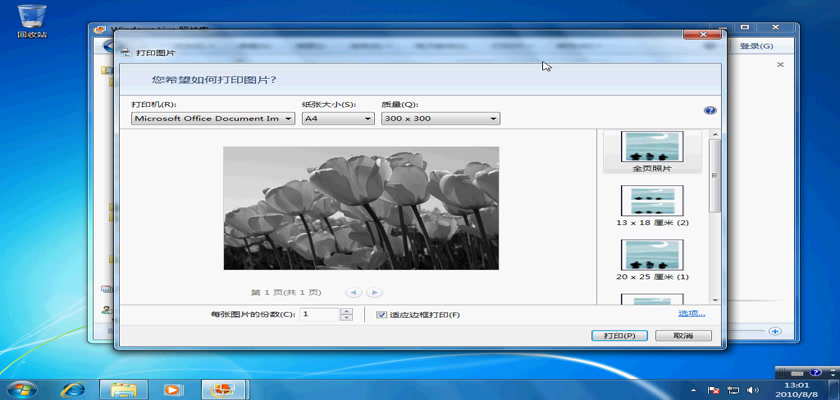Open the 纸张大小 A4 dropdown
This screenshot has height=400, width=840.
337,118
